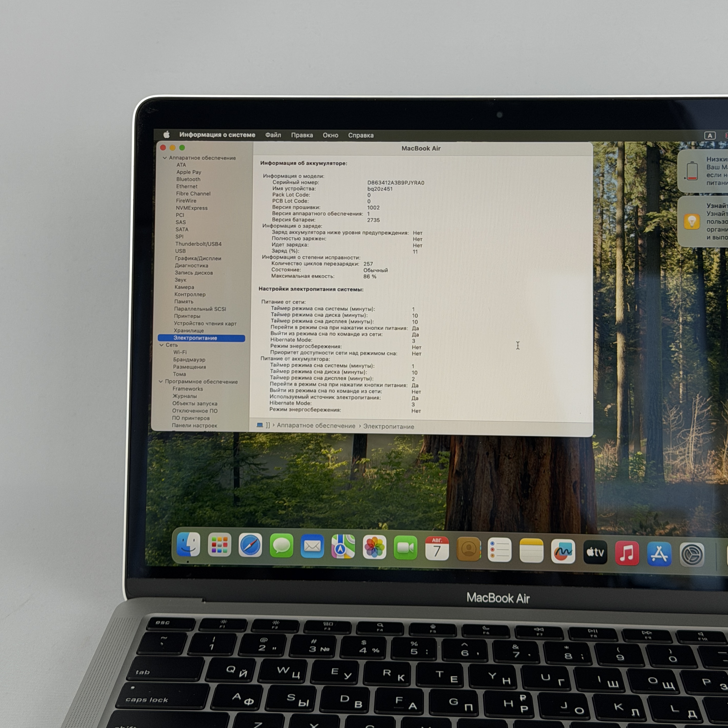
Task: Open Mail app in the Dock
Action: (312, 546)
